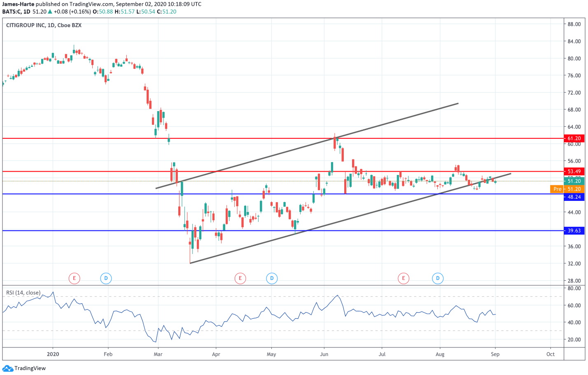The image size is (588, 375).
Task: Open the dividend marker D near May
Action: pyautogui.click(x=271, y=278)
